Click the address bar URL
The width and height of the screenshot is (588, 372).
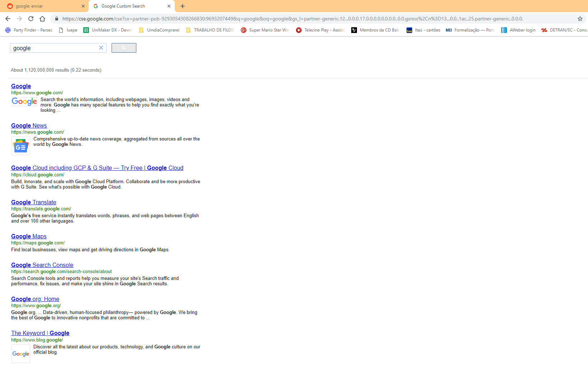292,19
